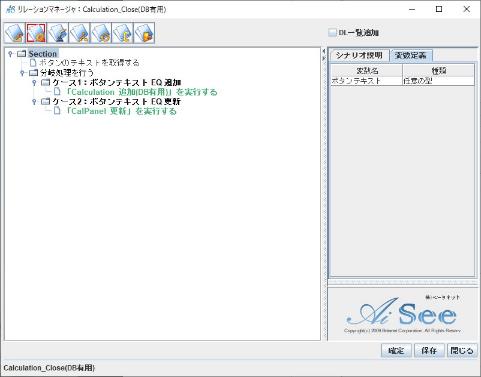Click the 保存 button
The height and width of the screenshot is (377, 481).
pos(429,351)
